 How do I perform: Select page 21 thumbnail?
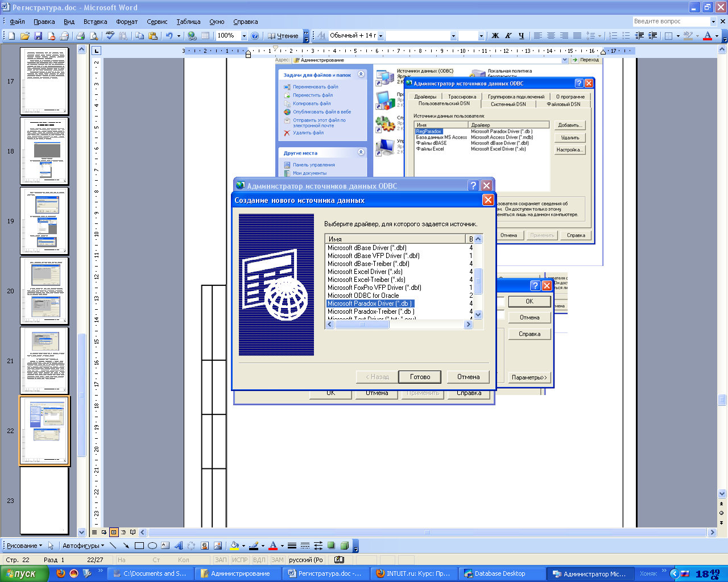pyautogui.click(x=44, y=361)
